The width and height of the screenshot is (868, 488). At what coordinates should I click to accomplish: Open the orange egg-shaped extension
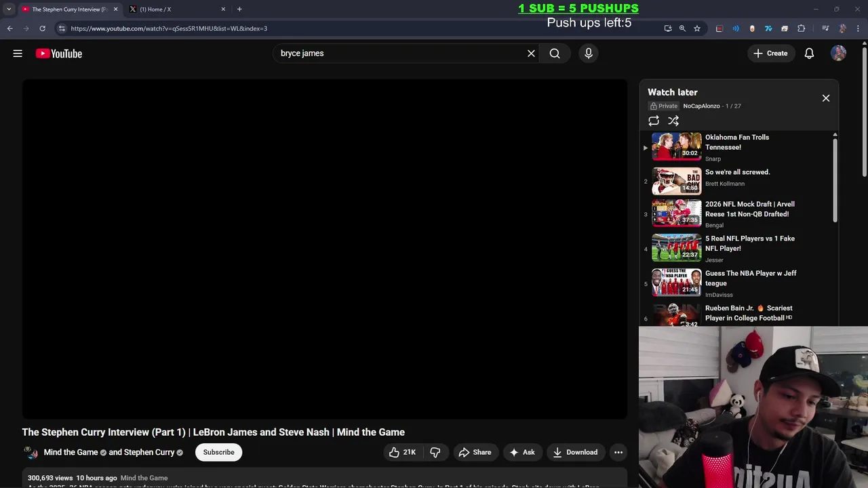(x=752, y=28)
